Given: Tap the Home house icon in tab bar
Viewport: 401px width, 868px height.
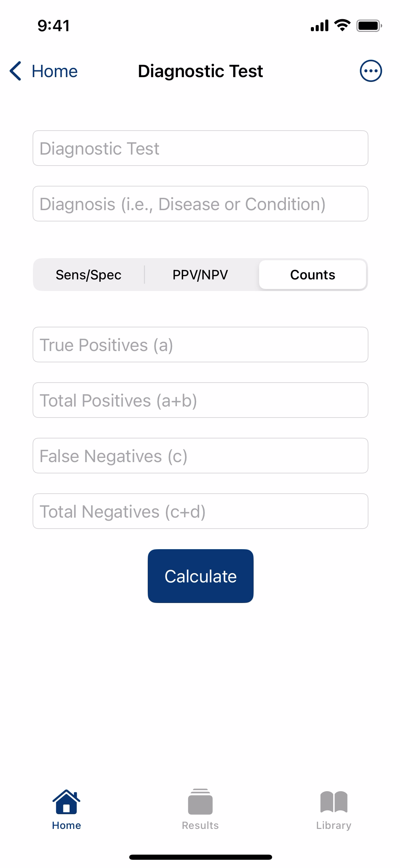Looking at the screenshot, I should (x=66, y=801).
